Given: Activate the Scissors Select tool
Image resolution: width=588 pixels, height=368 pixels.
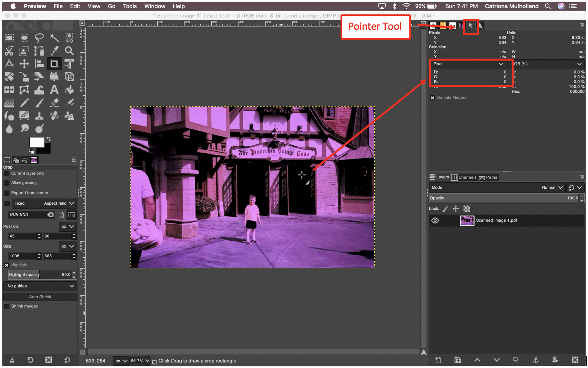Looking at the screenshot, I should (9, 51).
